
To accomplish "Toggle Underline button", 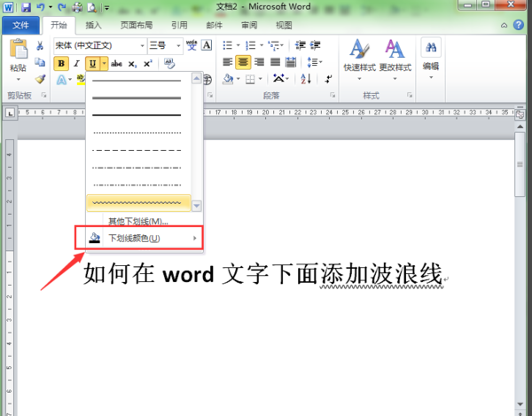I will (92, 64).
